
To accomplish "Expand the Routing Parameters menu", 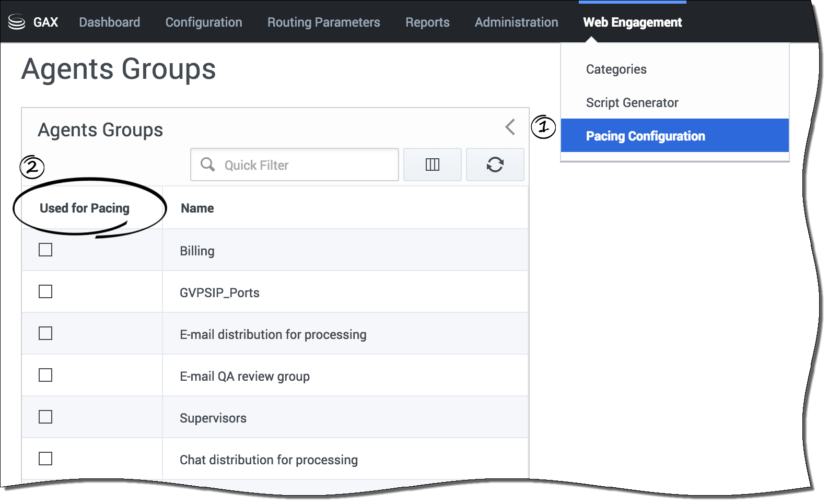I will click(323, 22).
